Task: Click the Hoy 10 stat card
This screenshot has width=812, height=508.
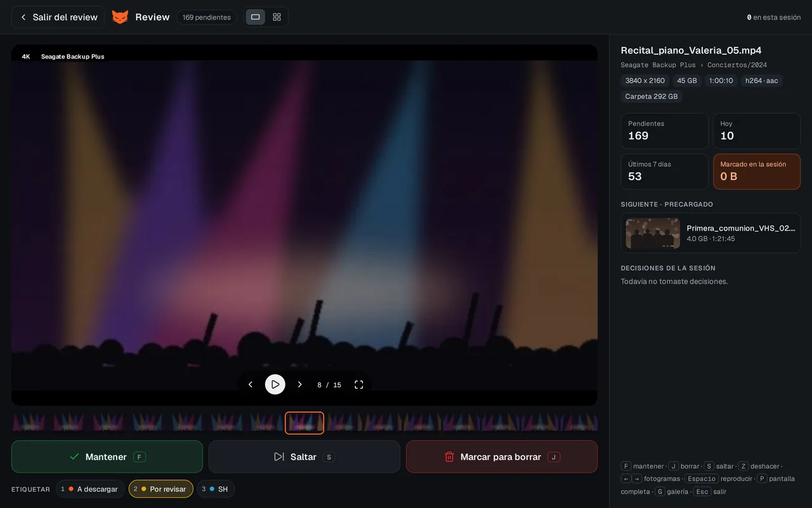Action: coord(757,131)
